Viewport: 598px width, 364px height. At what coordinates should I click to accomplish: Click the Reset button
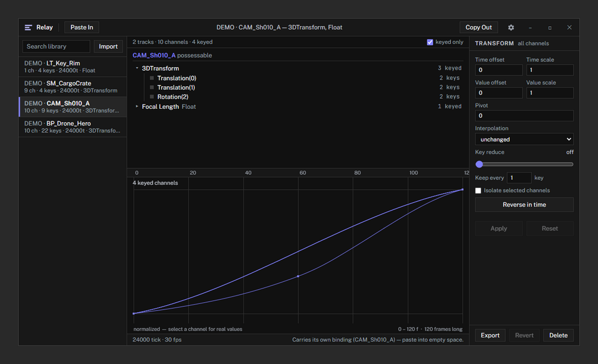550,228
